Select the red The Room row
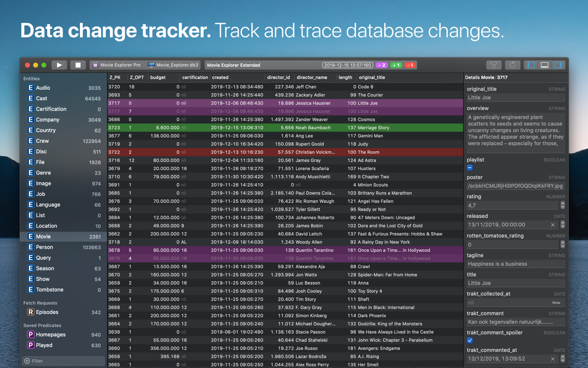The image size is (588, 368). (x=285, y=152)
